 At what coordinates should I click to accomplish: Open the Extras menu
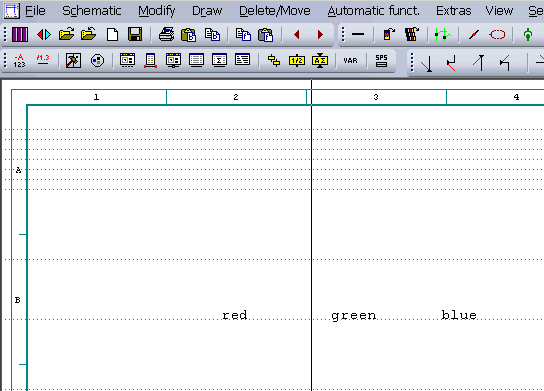tap(453, 11)
